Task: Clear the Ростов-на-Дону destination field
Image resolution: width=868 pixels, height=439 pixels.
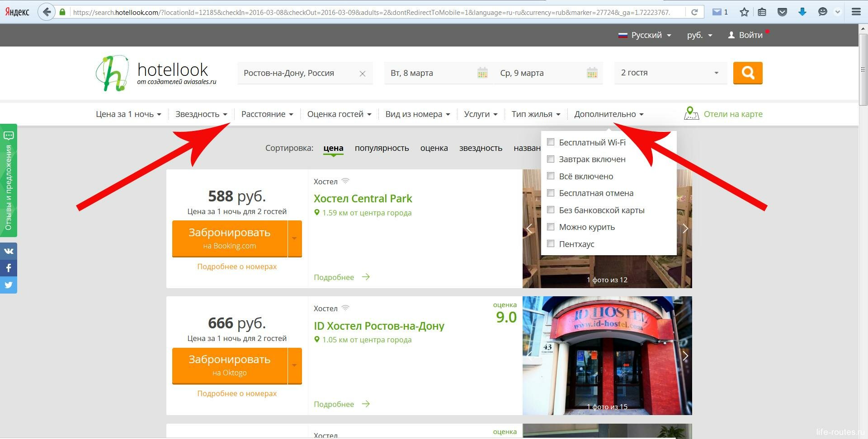Action: click(x=362, y=74)
